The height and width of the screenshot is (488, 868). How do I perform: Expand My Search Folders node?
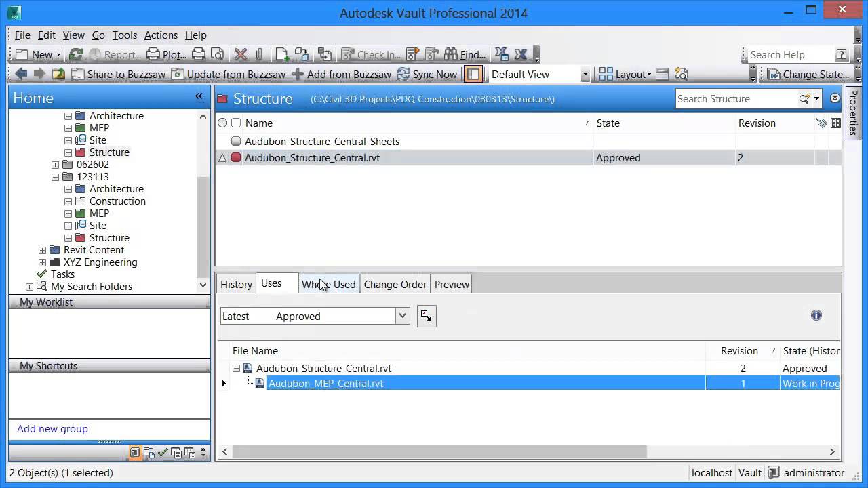click(x=30, y=287)
